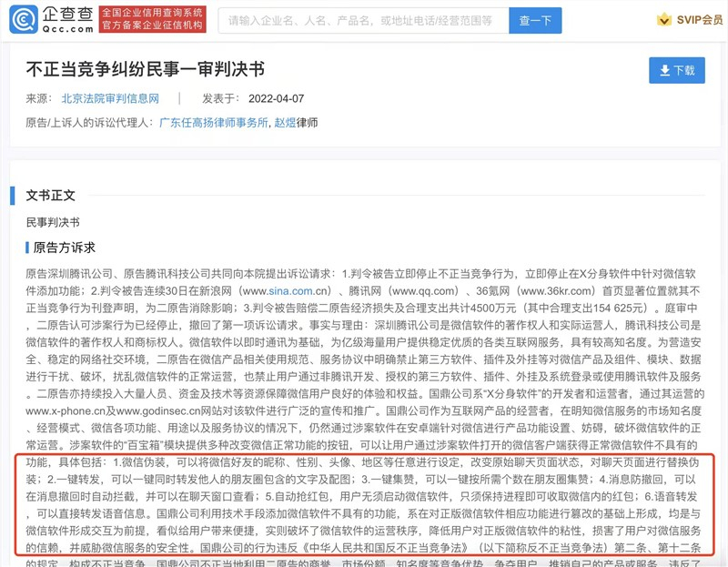Select the 文书正文 section heading
Viewport: 728px width, 567px height.
tap(51, 195)
